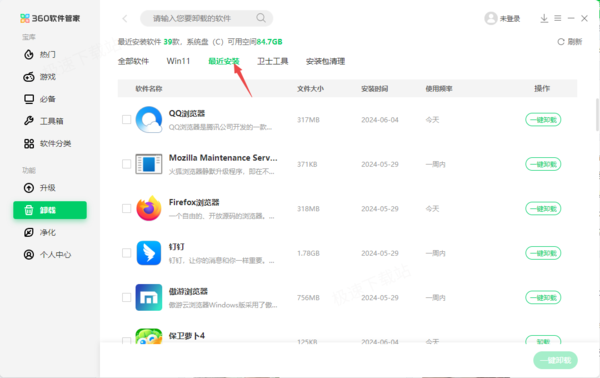
Task: Close the 360 software manager window
Action: click(584, 18)
